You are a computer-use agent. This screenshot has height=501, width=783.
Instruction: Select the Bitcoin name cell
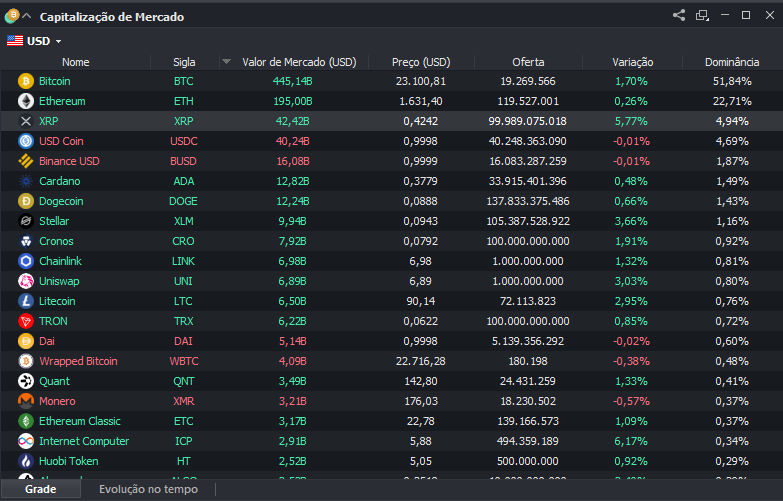tap(54, 81)
